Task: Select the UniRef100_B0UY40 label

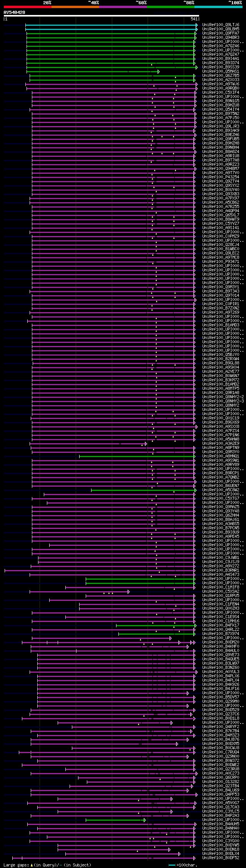Action: tap(221, 190)
